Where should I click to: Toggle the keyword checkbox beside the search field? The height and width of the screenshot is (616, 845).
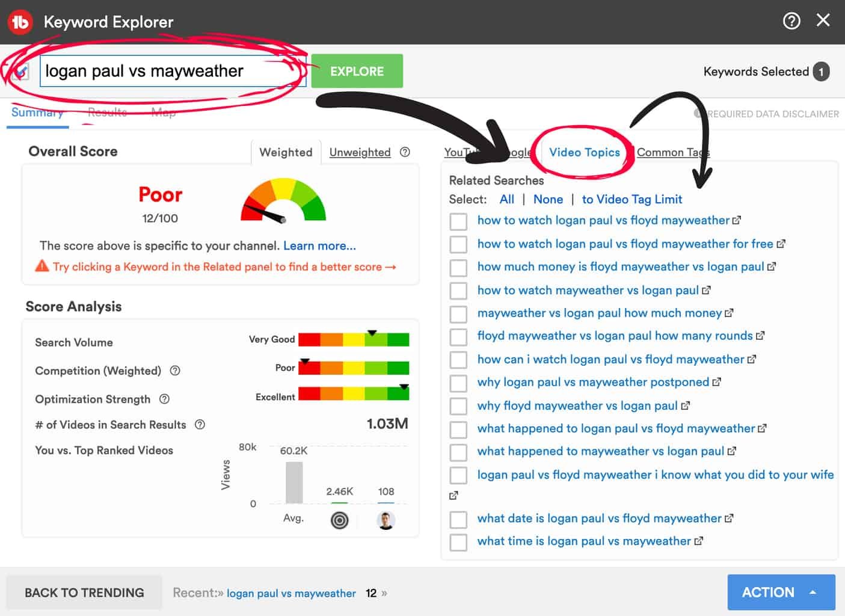click(22, 72)
